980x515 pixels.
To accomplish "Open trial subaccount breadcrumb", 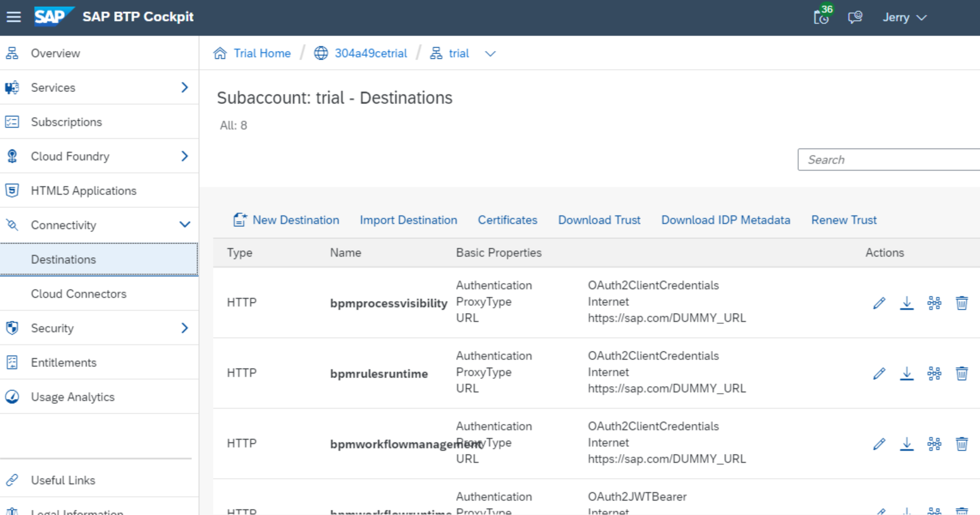I will tap(458, 53).
